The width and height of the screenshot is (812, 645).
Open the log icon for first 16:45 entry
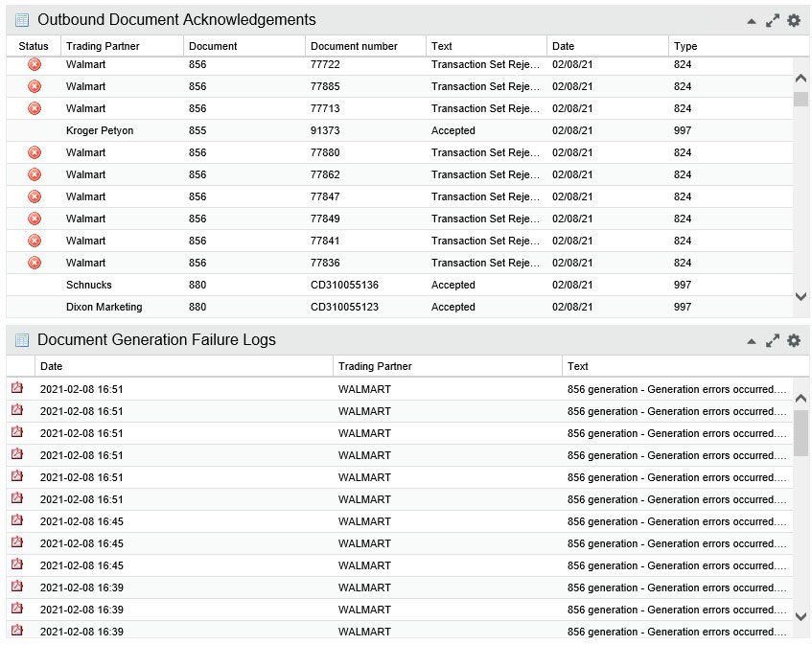(17, 519)
